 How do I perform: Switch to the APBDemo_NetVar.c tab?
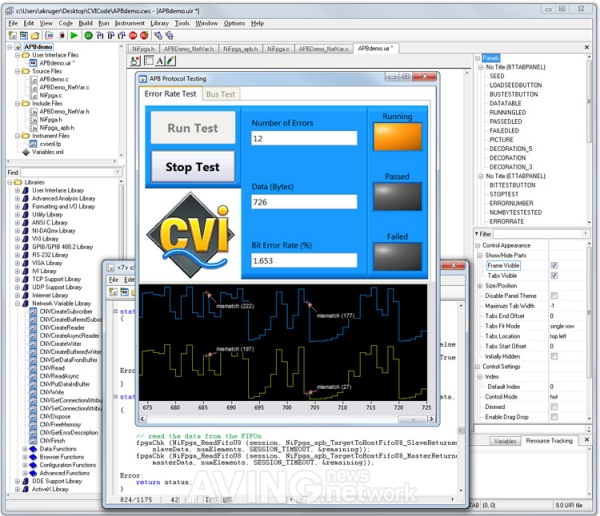[x=324, y=49]
